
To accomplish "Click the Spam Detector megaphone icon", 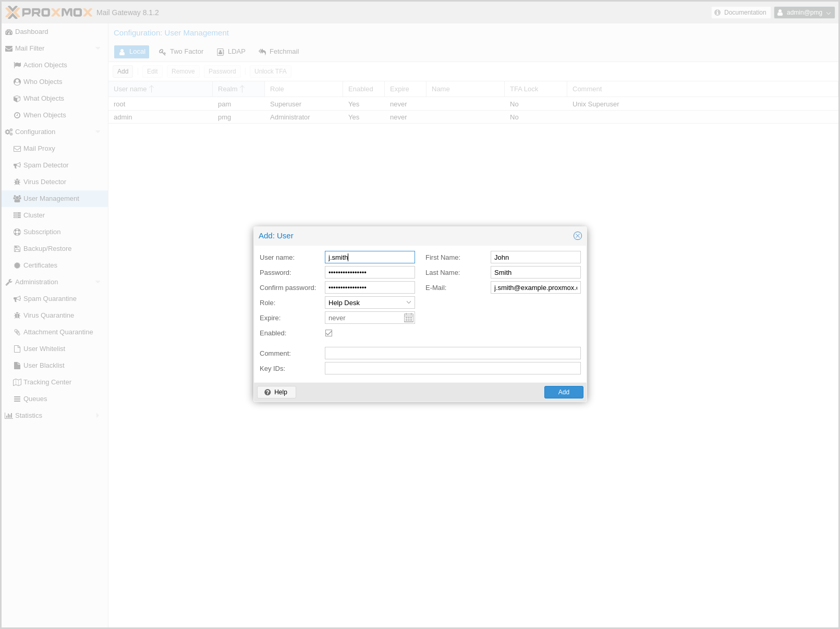I will (17, 165).
